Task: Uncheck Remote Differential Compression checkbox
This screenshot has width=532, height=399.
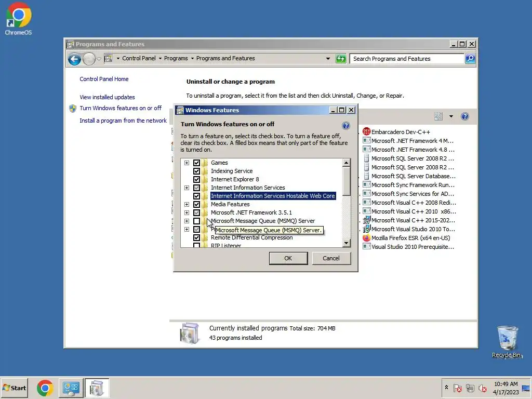Action: [196, 237]
